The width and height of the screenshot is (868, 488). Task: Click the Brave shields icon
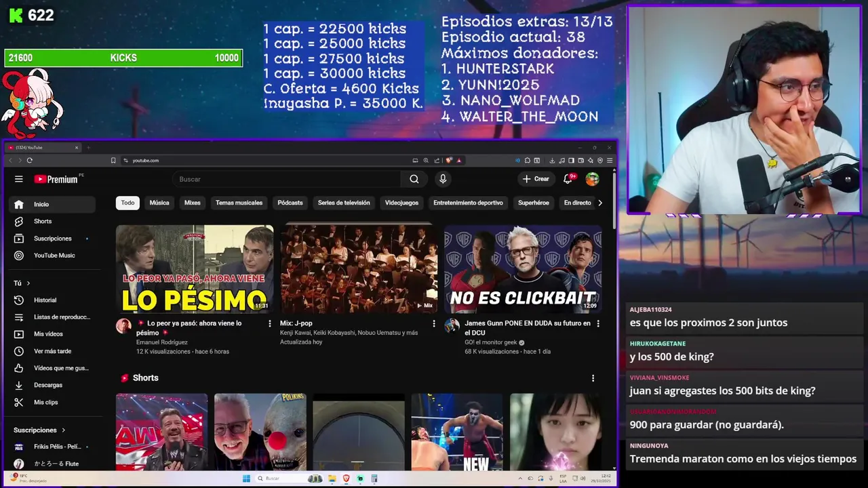point(448,161)
